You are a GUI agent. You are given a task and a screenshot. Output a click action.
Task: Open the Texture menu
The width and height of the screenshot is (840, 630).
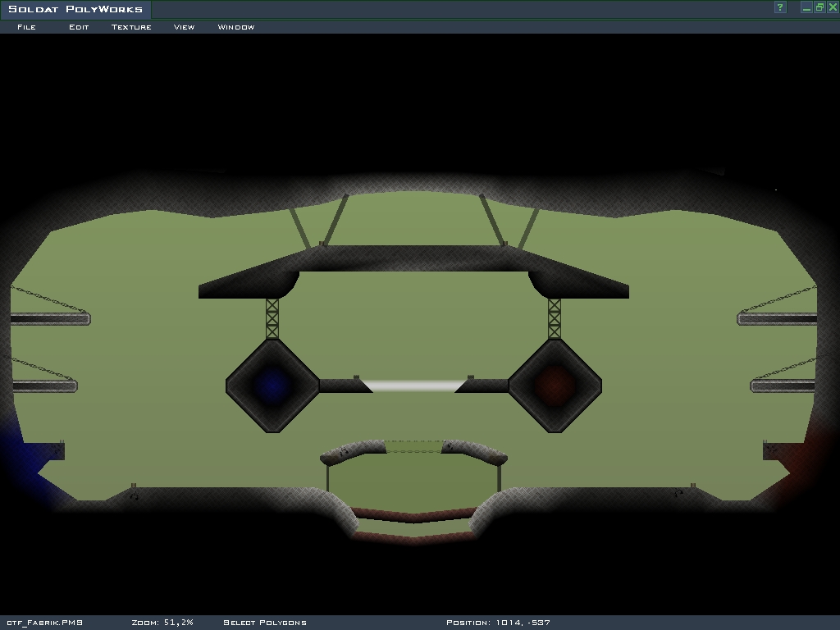click(x=131, y=27)
